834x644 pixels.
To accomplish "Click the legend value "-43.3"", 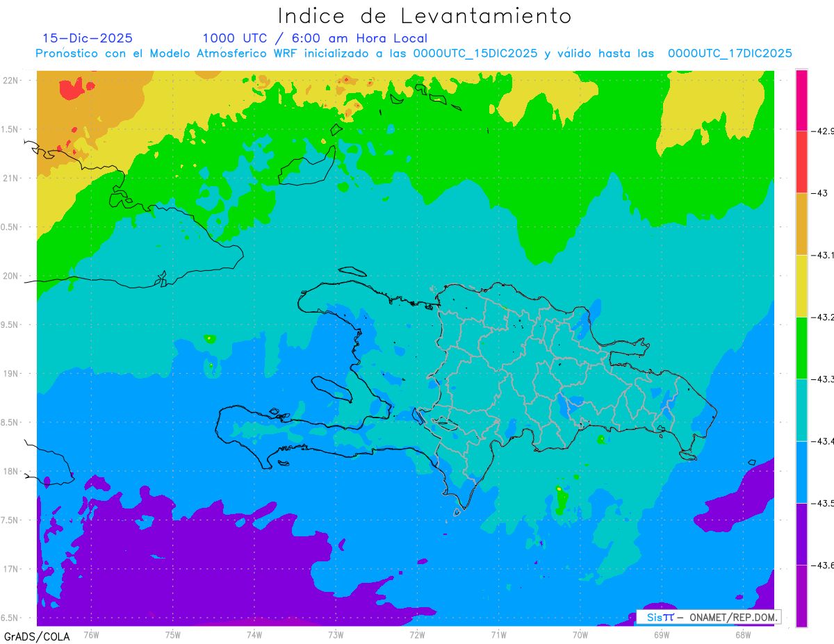I will click(x=823, y=379).
